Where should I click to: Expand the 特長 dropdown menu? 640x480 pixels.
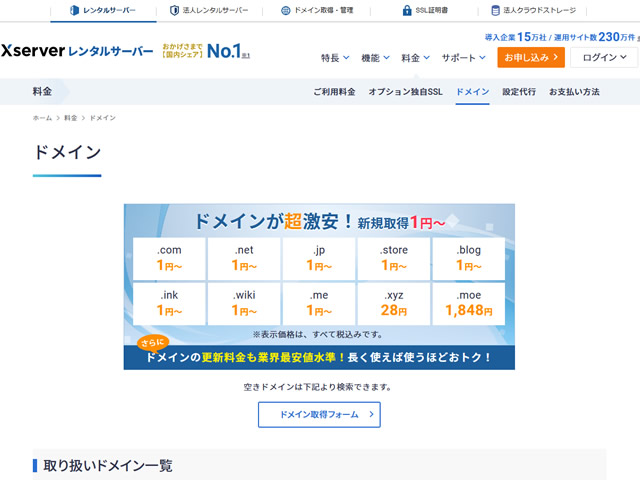(x=335, y=58)
